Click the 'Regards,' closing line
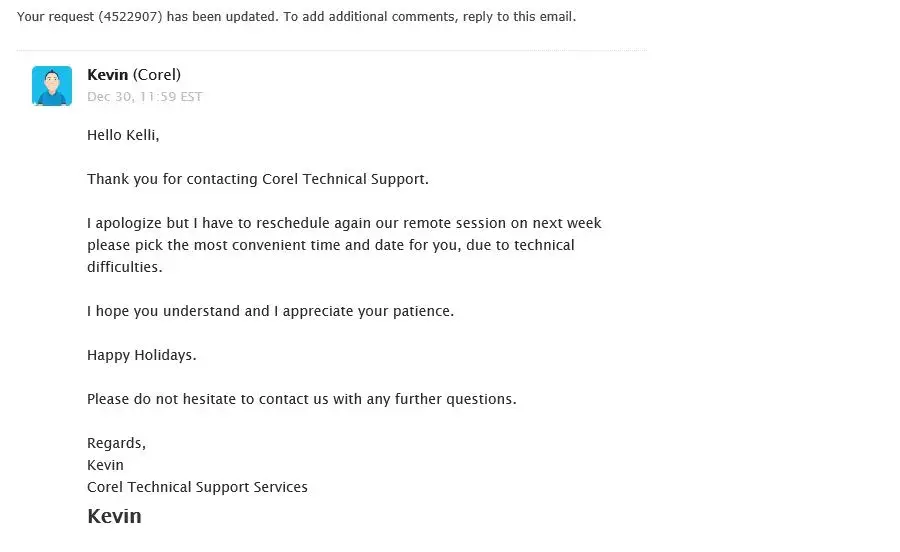Viewport: 900px width, 552px height. pyautogui.click(x=116, y=443)
